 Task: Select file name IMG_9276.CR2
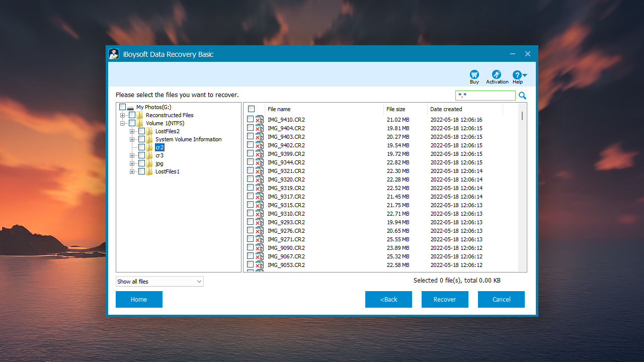click(286, 231)
